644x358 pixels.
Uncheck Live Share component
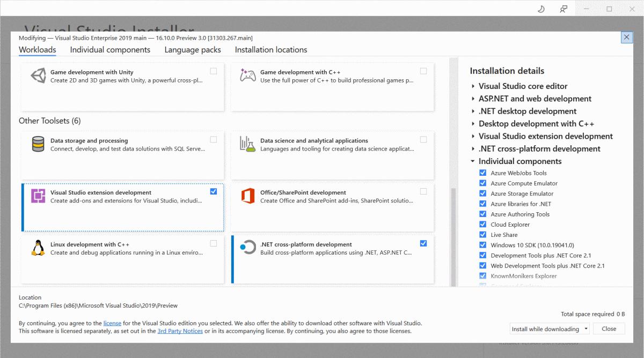482,235
